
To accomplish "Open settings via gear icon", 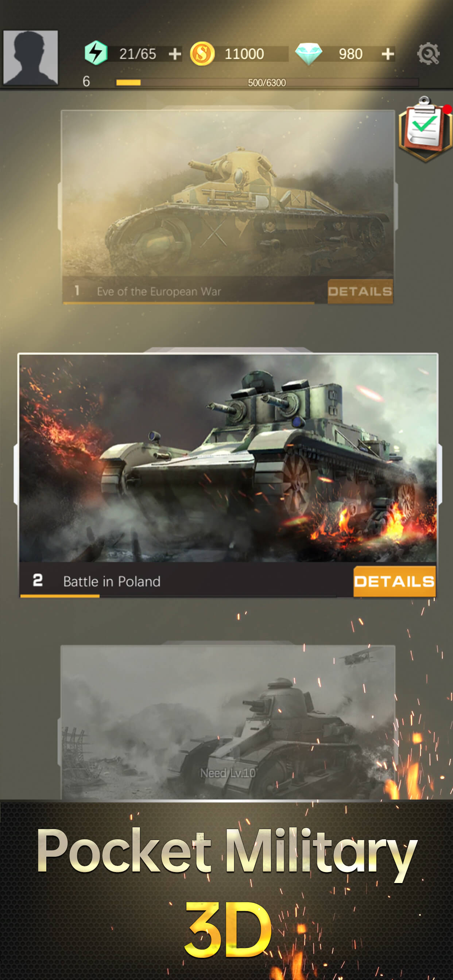I will [x=428, y=54].
